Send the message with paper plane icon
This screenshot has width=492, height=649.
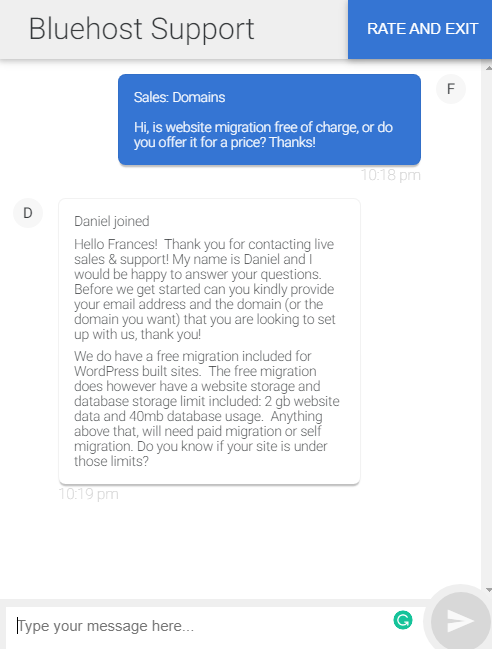461,621
